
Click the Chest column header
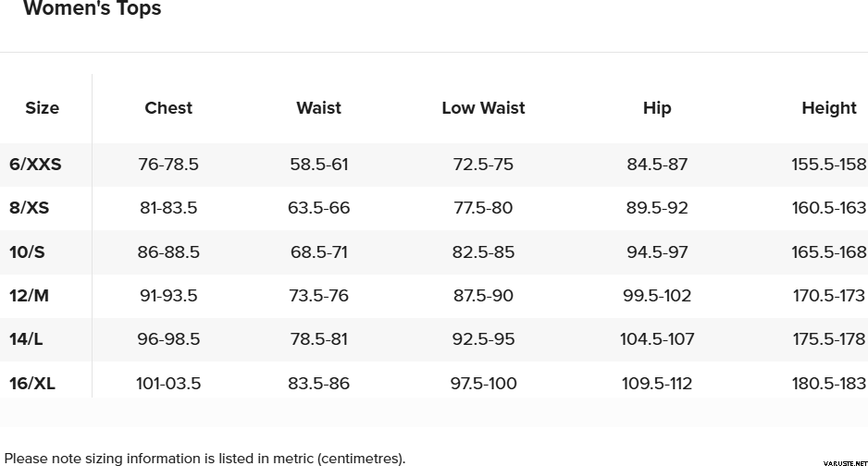[168, 108]
